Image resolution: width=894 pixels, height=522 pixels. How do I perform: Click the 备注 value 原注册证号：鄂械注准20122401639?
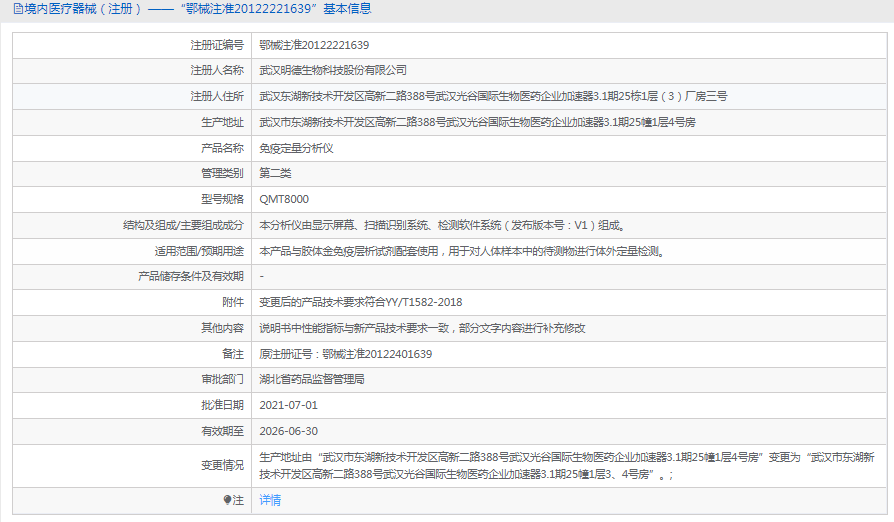click(346, 354)
